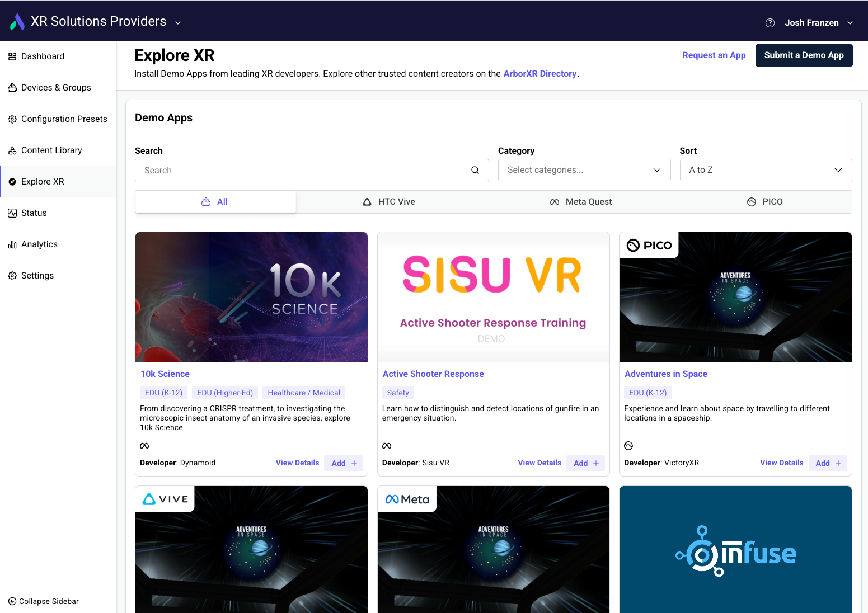Click the Meta platform icon on 10k Science card
The height and width of the screenshot is (613, 868).
click(144, 446)
